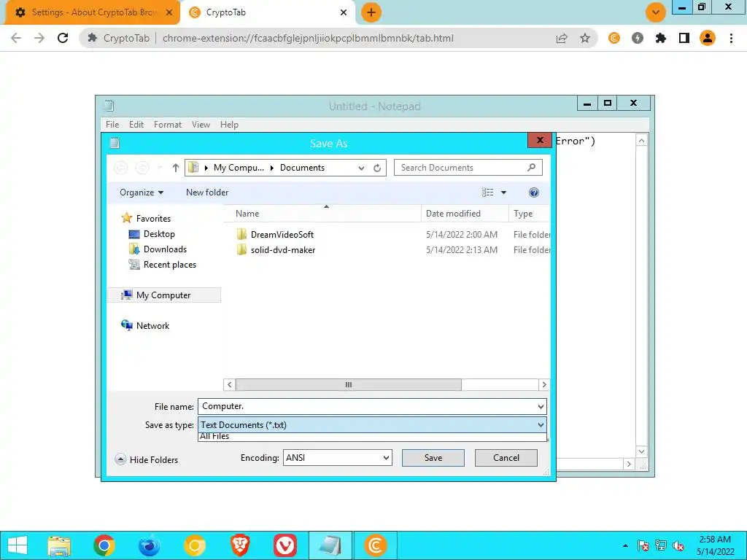Open the user profile avatar
747x560 pixels.
[x=708, y=38]
